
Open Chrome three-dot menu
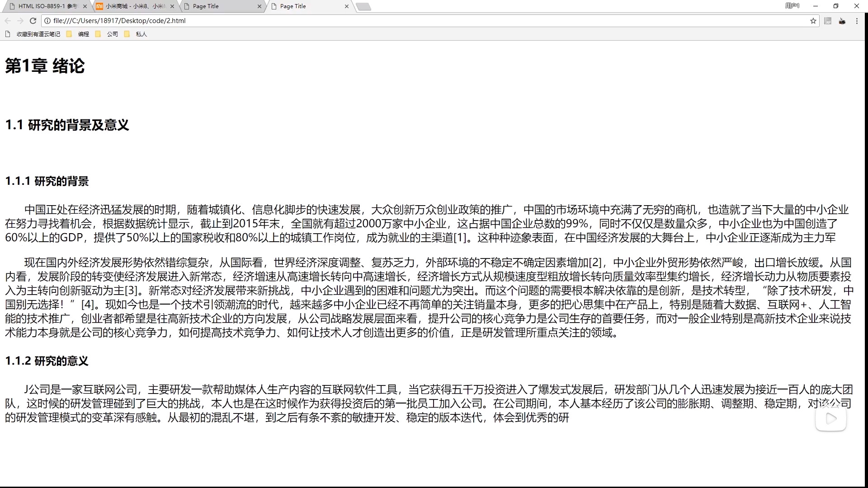[x=857, y=21]
